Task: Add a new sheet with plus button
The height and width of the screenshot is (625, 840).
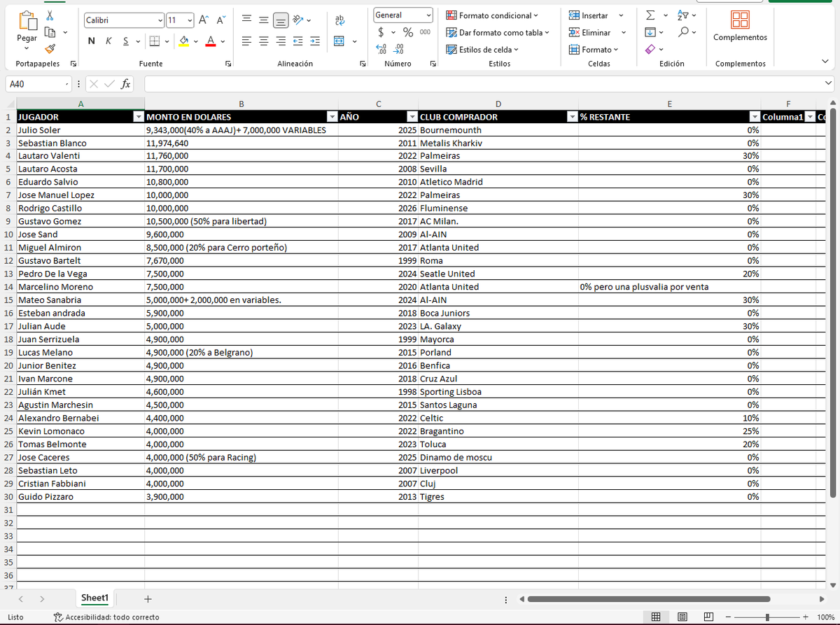Action: [x=147, y=599]
